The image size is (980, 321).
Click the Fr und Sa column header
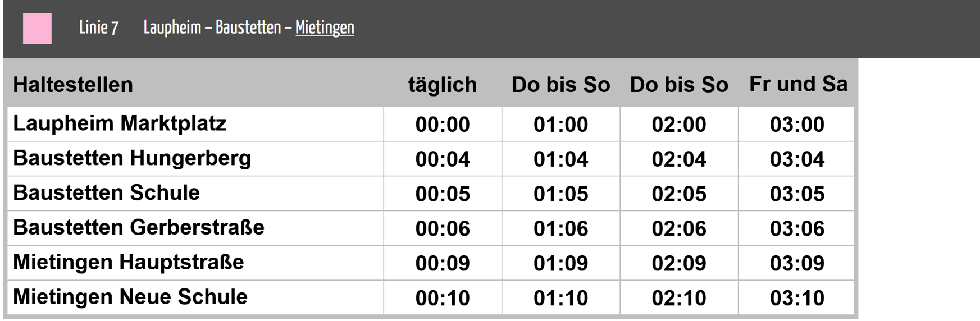click(798, 84)
